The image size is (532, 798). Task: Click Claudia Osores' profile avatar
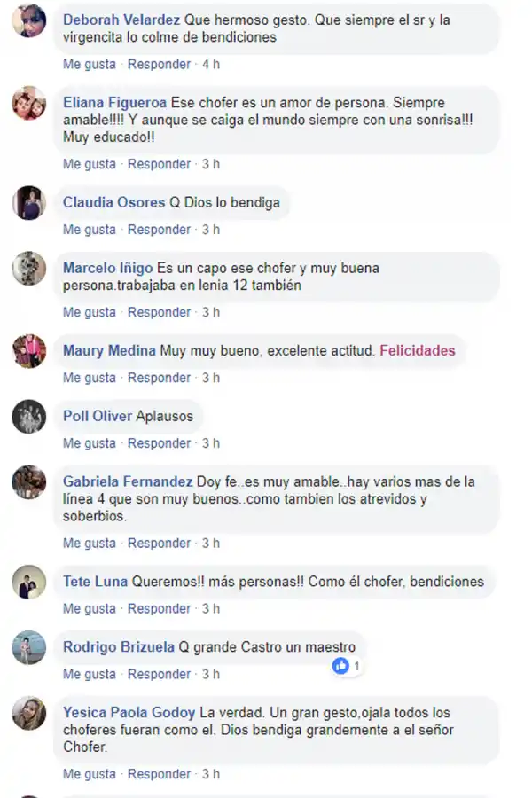coord(29,202)
